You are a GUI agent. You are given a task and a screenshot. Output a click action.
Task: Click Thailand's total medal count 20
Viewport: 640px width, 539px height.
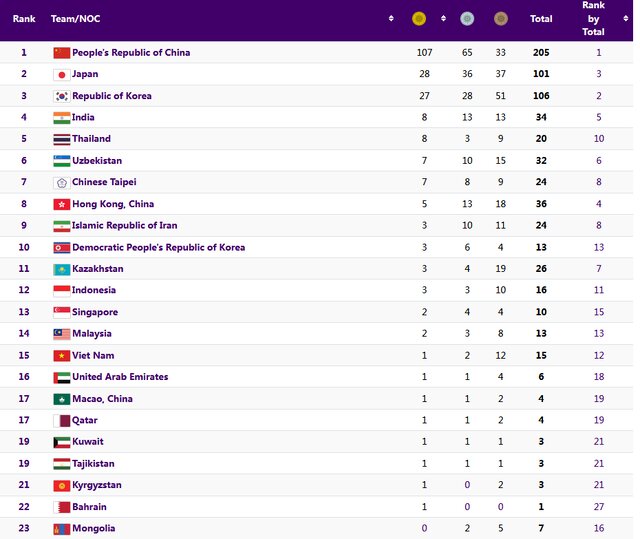pyautogui.click(x=541, y=139)
